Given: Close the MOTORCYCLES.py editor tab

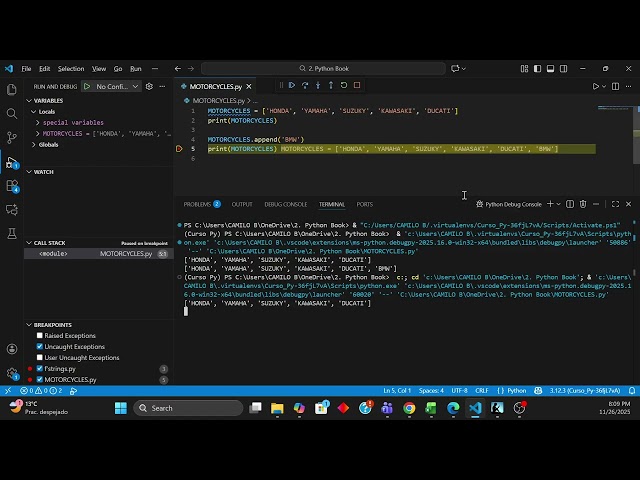Looking at the screenshot, I should tap(249, 87).
